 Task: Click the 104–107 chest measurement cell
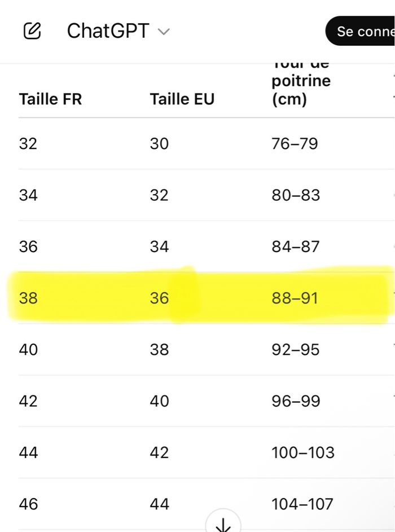[x=302, y=504]
